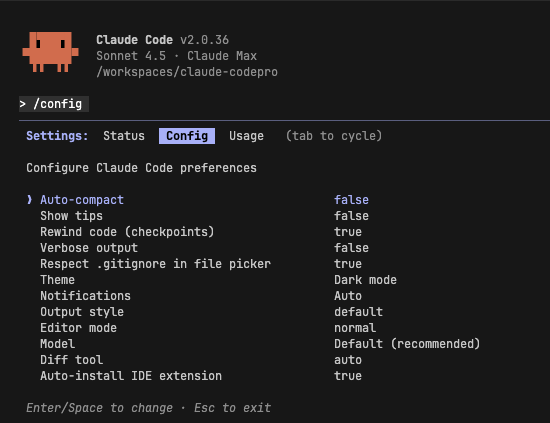
Task: Click the 'Enter/Space to change' footer hint
Action: point(100,408)
